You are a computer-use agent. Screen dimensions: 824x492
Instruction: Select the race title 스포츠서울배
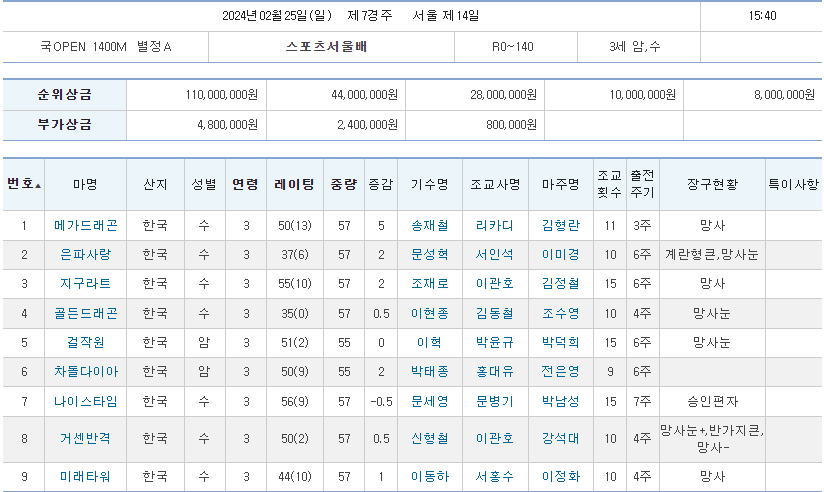pos(326,47)
